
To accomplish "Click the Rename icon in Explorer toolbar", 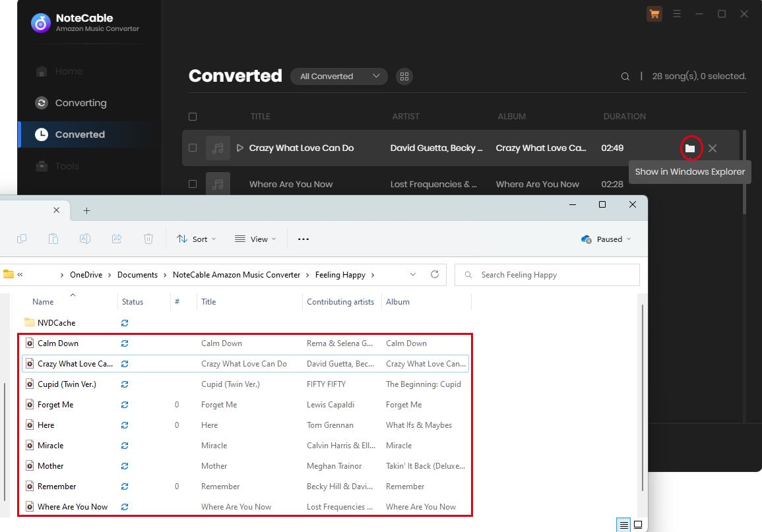I will click(x=85, y=239).
